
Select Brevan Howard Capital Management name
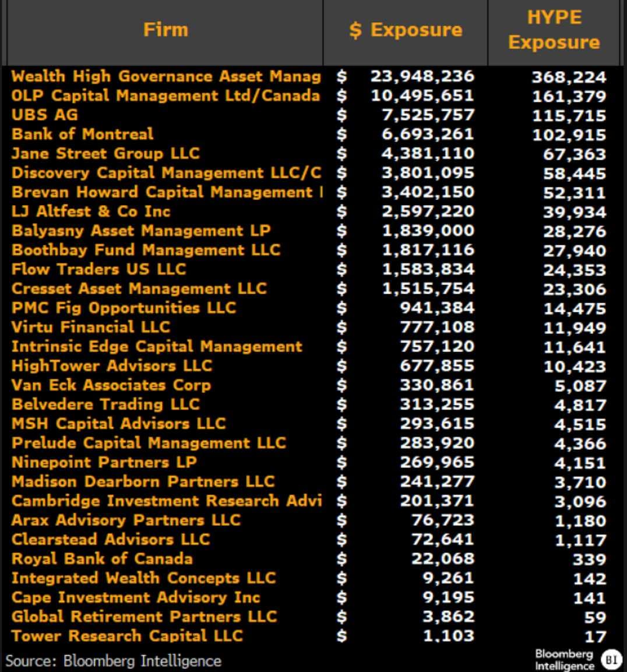click(162, 192)
